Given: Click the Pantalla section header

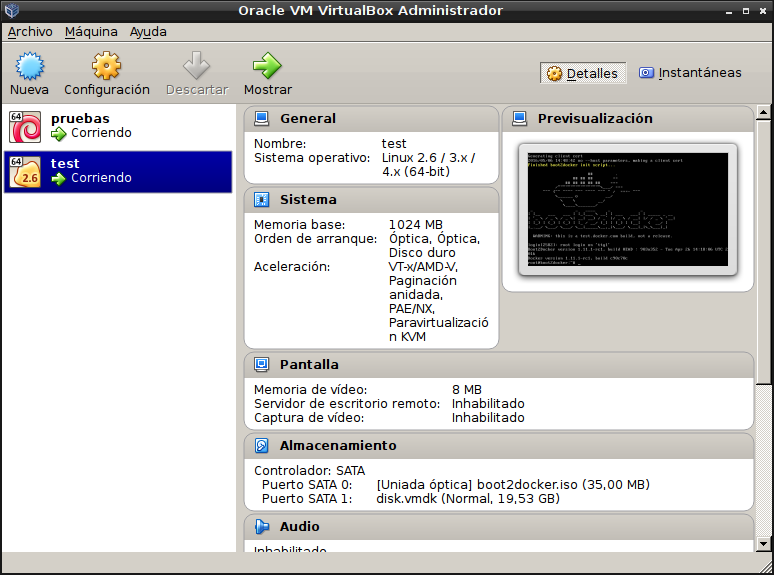Looking at the screenshot, I should point(309,365).
